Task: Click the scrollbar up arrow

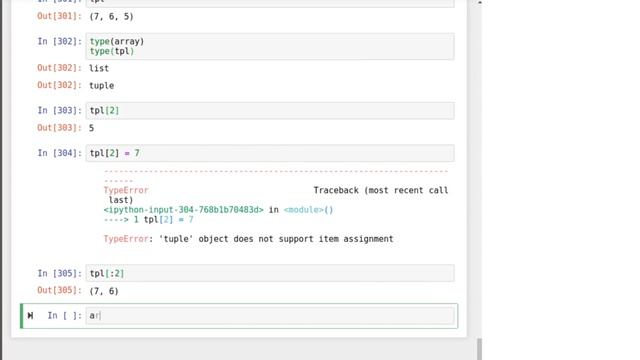Action: coord(480,3)
